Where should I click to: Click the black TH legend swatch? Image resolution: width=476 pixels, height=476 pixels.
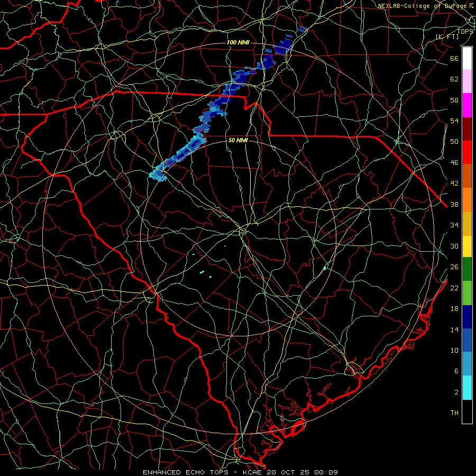coord(467,411)
